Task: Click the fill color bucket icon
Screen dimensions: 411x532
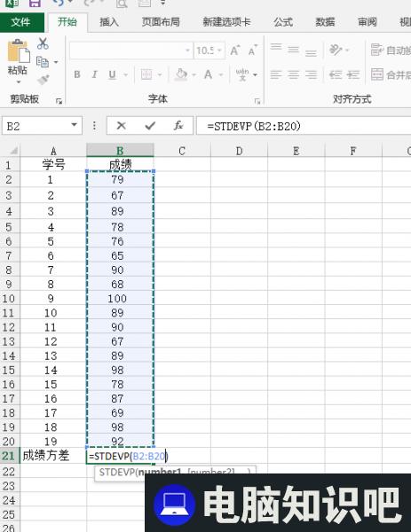Action: [181, 74]
